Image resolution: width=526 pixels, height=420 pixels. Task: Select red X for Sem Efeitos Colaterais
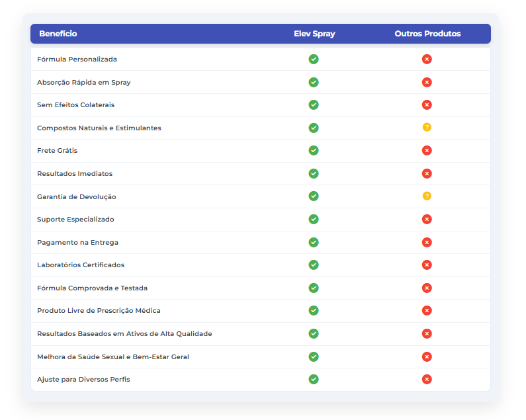coord(427,105)
